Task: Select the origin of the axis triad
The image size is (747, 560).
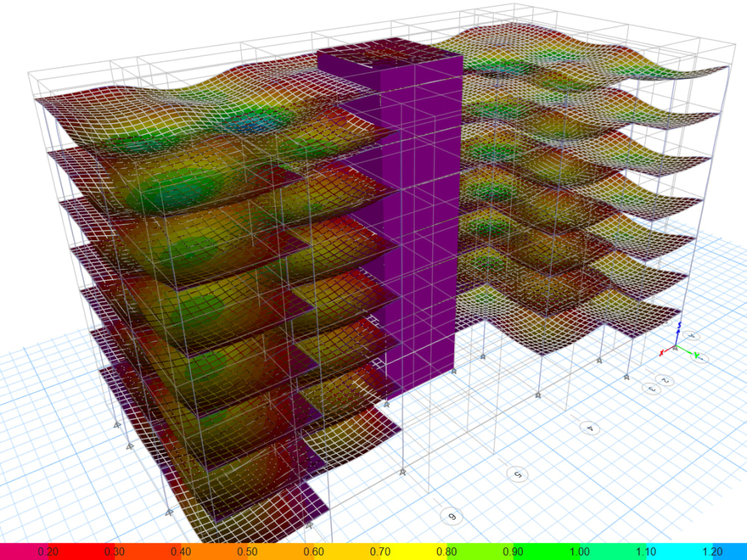Action: 676,344
